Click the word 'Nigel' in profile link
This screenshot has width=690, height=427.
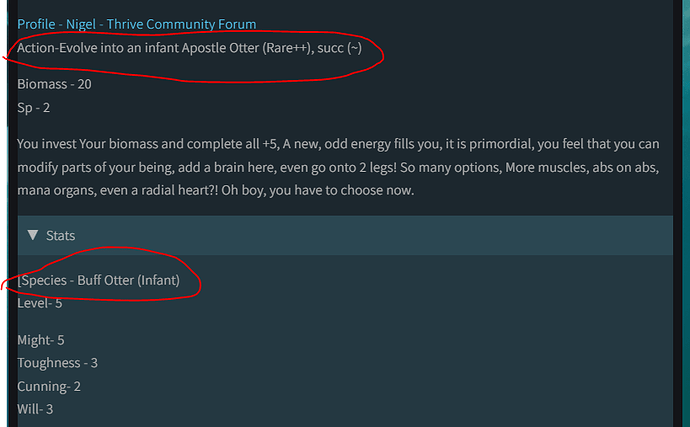[81, 24]
